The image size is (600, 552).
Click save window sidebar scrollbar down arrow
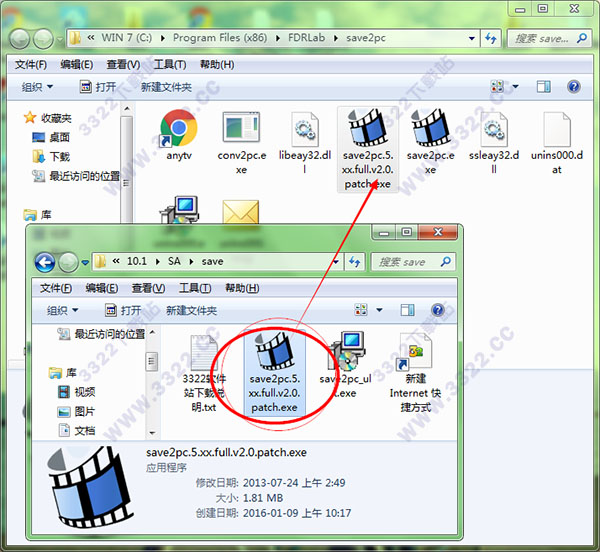(x=152, y=433)
